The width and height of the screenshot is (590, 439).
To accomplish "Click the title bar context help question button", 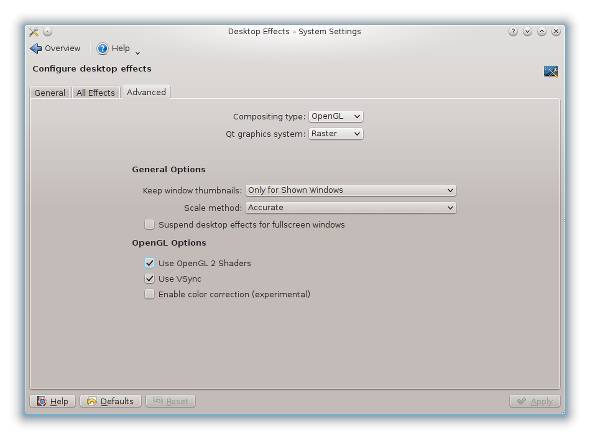I will (513, 32).
